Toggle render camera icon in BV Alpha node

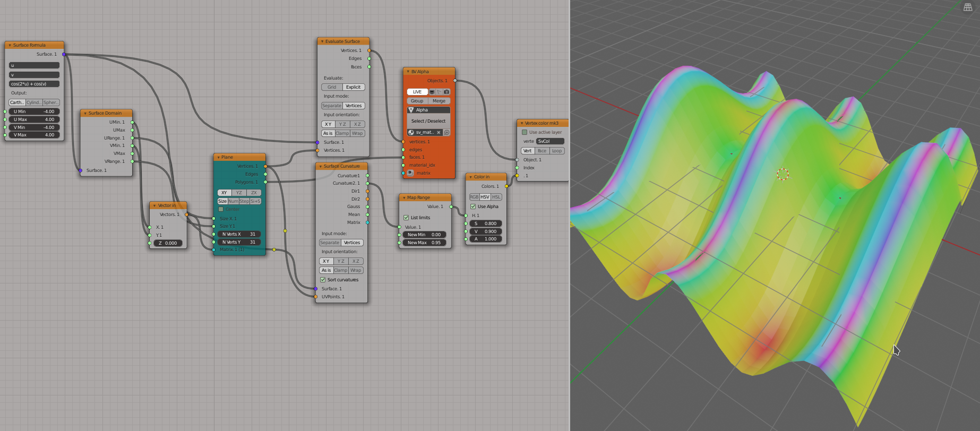446,92
